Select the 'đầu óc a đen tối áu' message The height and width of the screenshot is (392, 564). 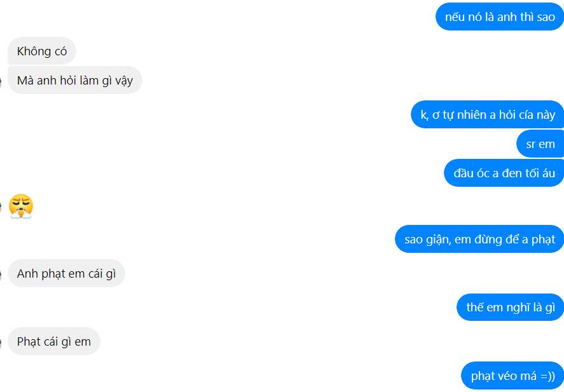(504, 173)
